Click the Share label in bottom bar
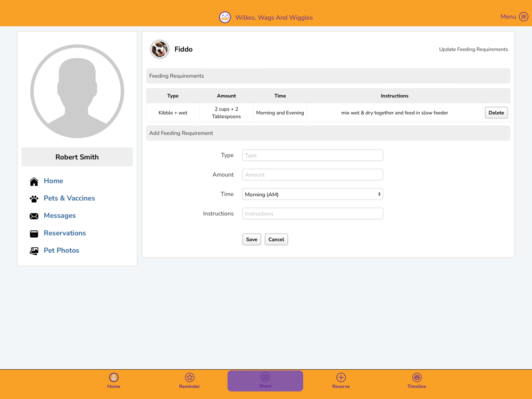Viewport: 532px width, 399px height. click(265, 386)
